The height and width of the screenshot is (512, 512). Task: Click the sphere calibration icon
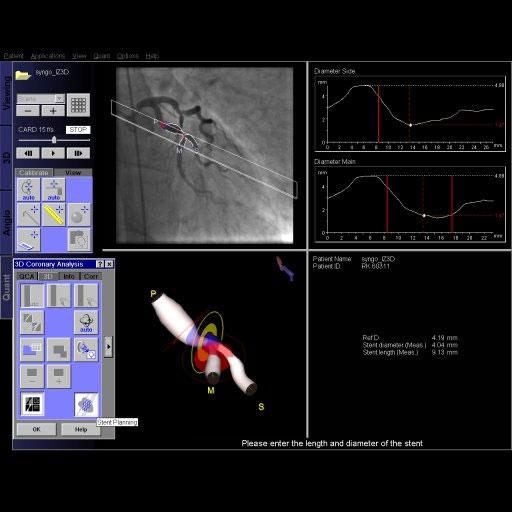point(79,215)
